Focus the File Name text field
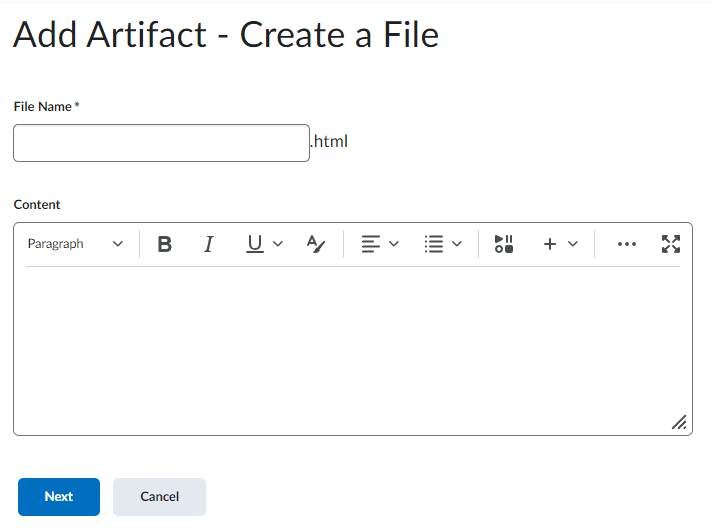The height and width of the screenshot is (528, 713). click(161, 143)
